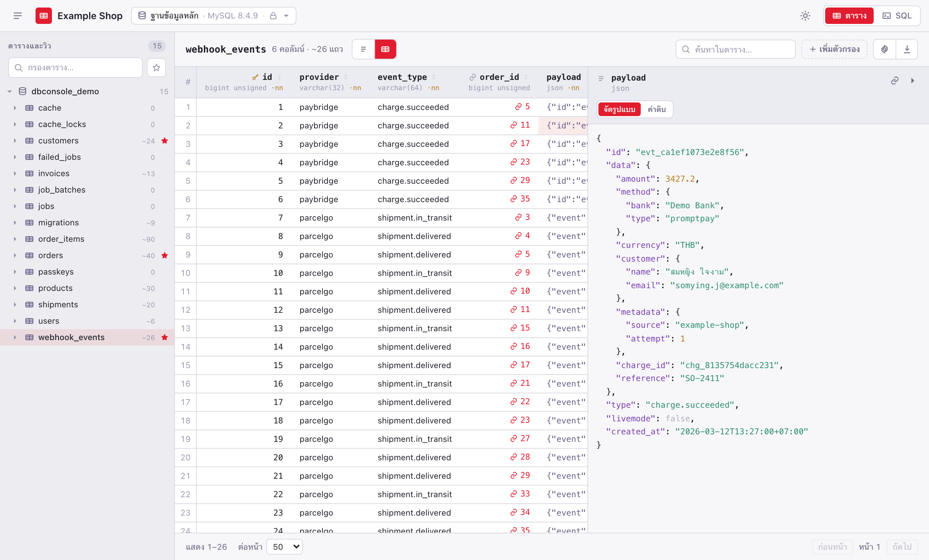Screen dimensions: 929x560
Task: Follow order_id link 11 in row 2
Action: (520, 125)
